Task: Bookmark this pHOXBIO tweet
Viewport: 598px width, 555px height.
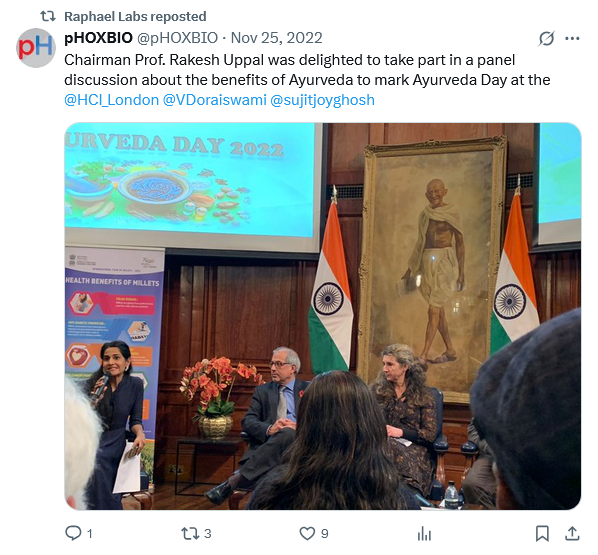Action: pyautogui.click(x=542, y=533)
